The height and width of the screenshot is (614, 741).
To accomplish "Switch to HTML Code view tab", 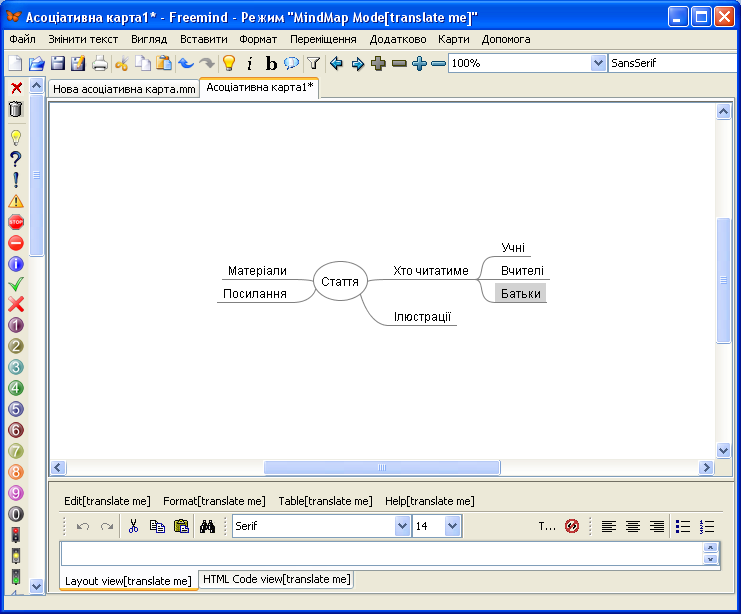I will (276, 579).
